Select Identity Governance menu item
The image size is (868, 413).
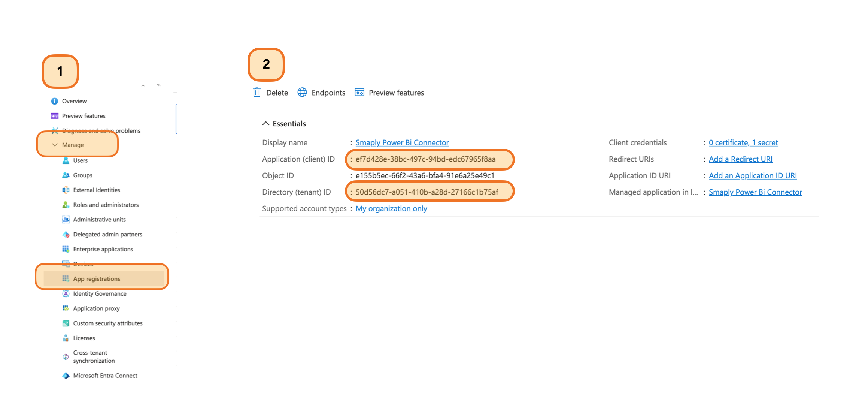pyautogui.click(x=100, y=293)
